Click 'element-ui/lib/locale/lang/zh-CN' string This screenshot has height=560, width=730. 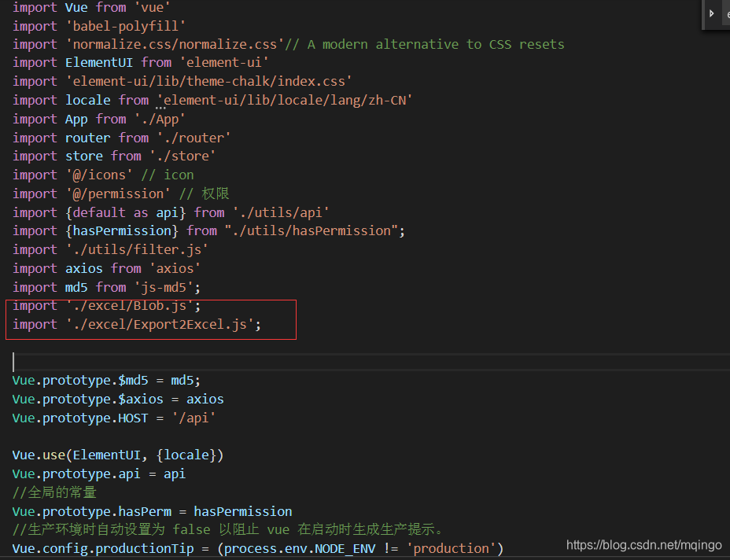coord(285,100)
